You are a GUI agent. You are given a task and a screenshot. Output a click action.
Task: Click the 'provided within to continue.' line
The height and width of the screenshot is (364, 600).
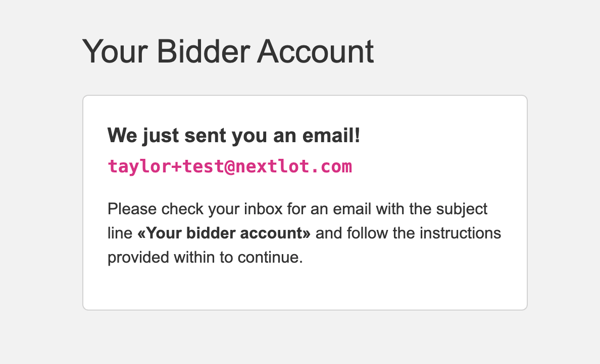pos(205,257)
